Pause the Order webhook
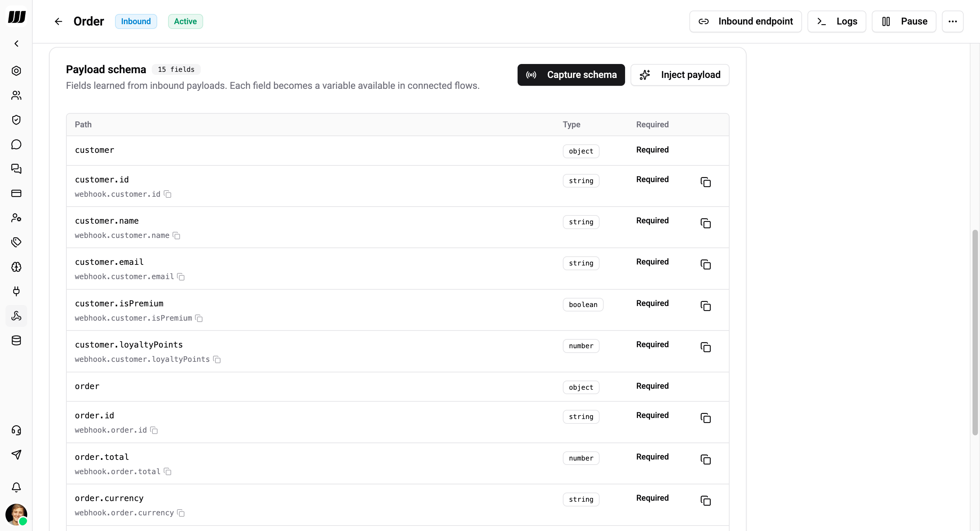 pos(903,21)
